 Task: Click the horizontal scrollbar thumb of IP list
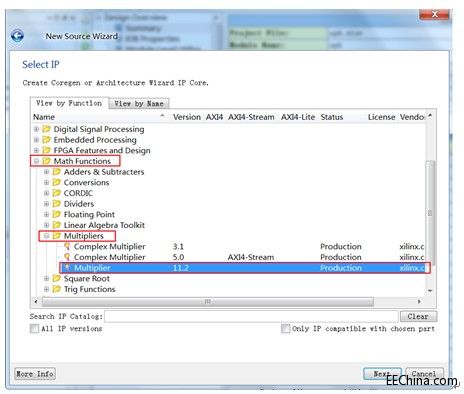208,302
